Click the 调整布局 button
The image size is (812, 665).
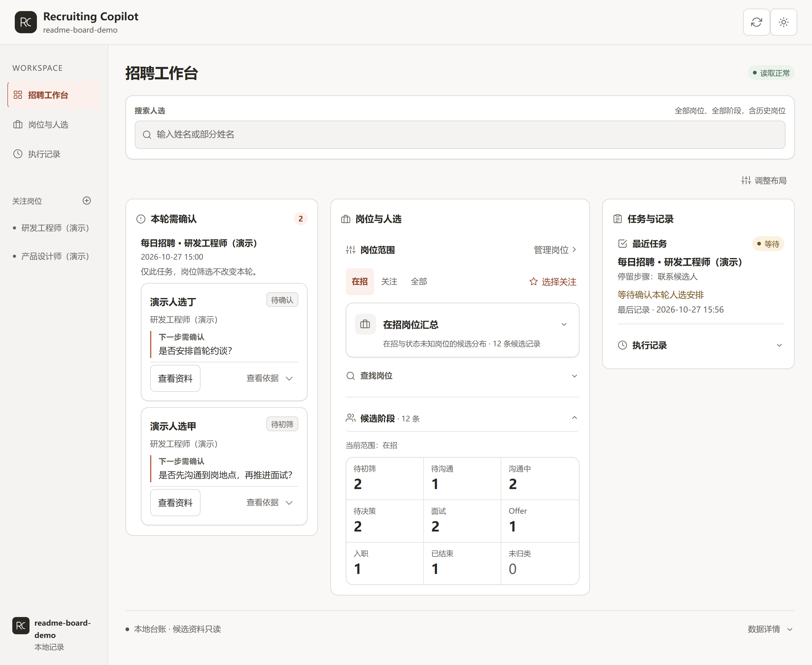(x=764, y=181)
